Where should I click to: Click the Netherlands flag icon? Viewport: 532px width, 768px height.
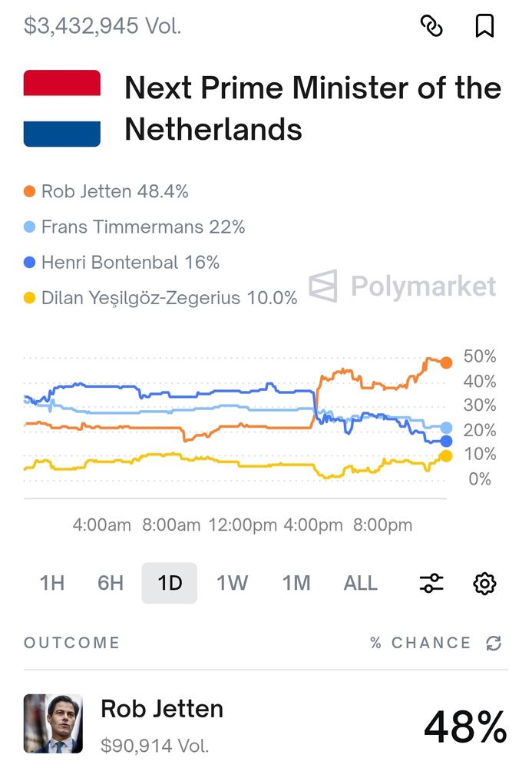click(x=62, y=108)
